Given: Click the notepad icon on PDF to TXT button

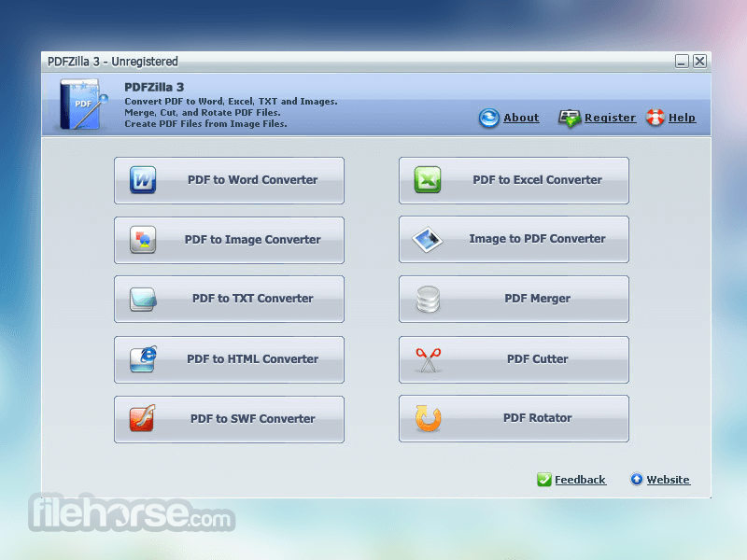Looking at the screenshot, I should 143,299.
